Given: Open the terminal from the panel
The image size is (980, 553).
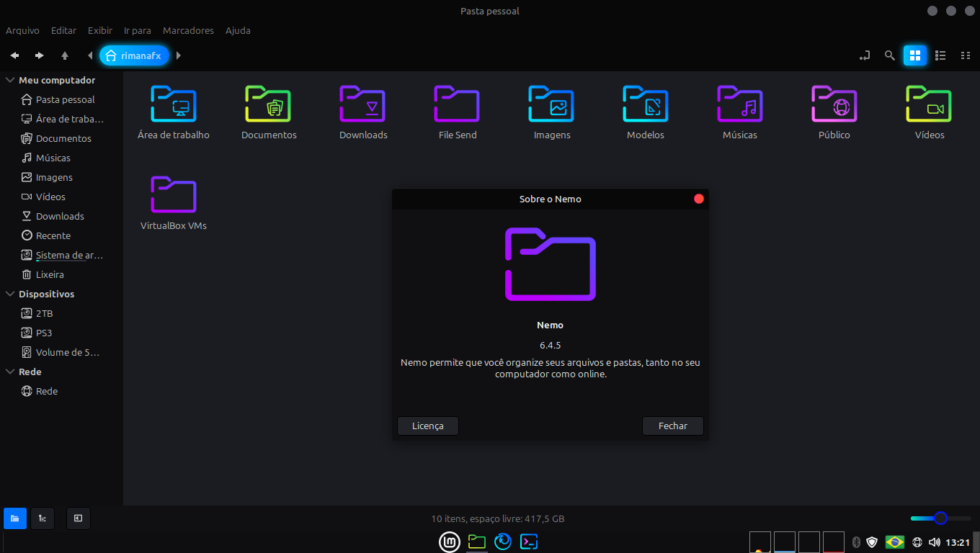Looking at the screenshot, I should click(530, 541).
